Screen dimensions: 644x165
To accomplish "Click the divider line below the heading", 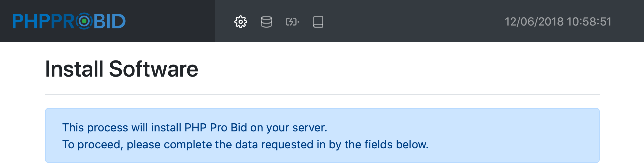I will tap(322, 95).
